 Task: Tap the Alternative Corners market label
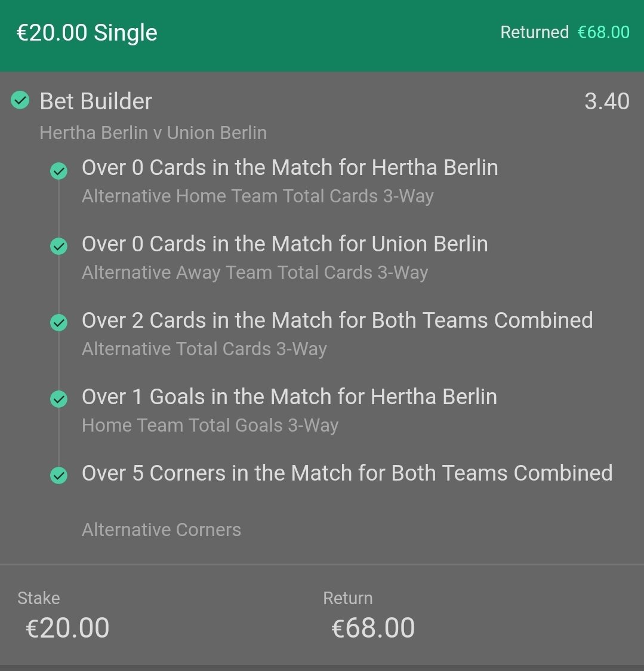(x=161, y=530)
